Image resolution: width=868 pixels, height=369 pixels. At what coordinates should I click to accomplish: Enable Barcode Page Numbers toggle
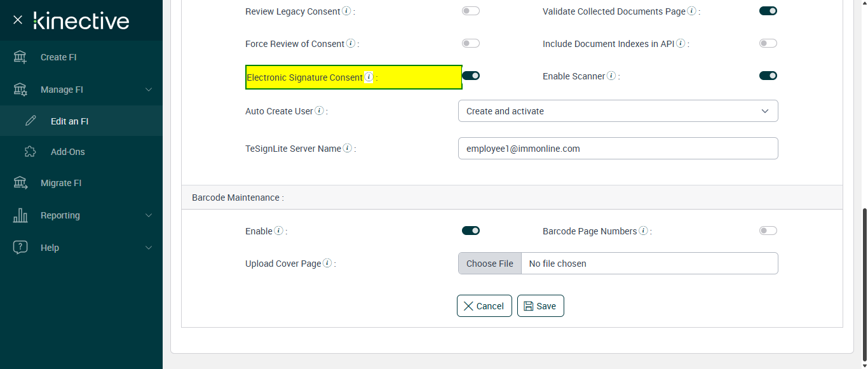tap(768, 231)
